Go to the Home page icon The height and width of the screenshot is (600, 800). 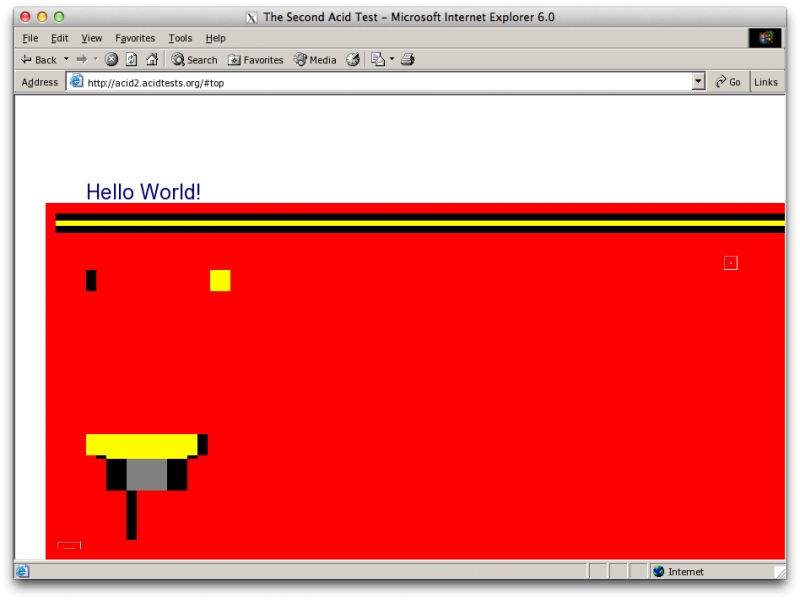click(152, 60)
